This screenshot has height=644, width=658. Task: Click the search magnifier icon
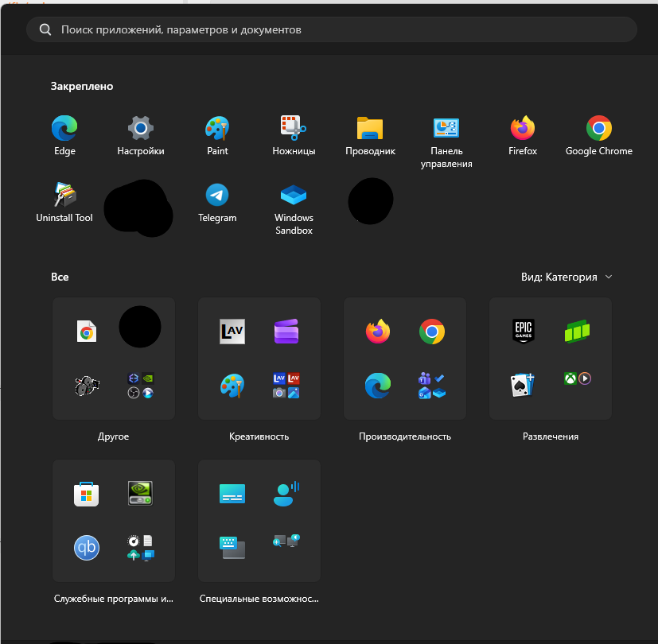pyautogui.click(x=45, y=29)
